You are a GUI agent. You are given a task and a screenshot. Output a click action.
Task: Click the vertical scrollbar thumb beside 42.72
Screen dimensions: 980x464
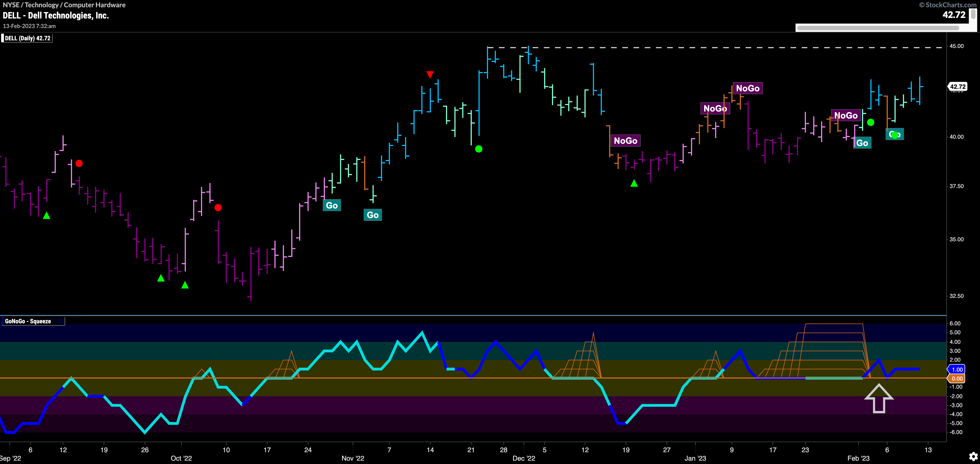[973, 13]
